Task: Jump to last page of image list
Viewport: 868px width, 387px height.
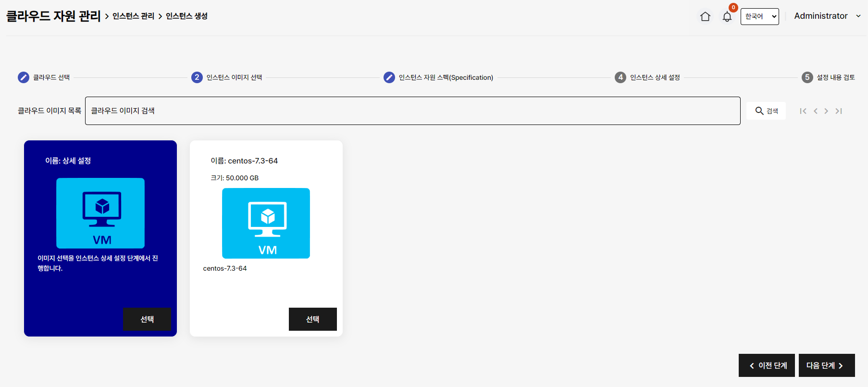Action: point(839,111)
